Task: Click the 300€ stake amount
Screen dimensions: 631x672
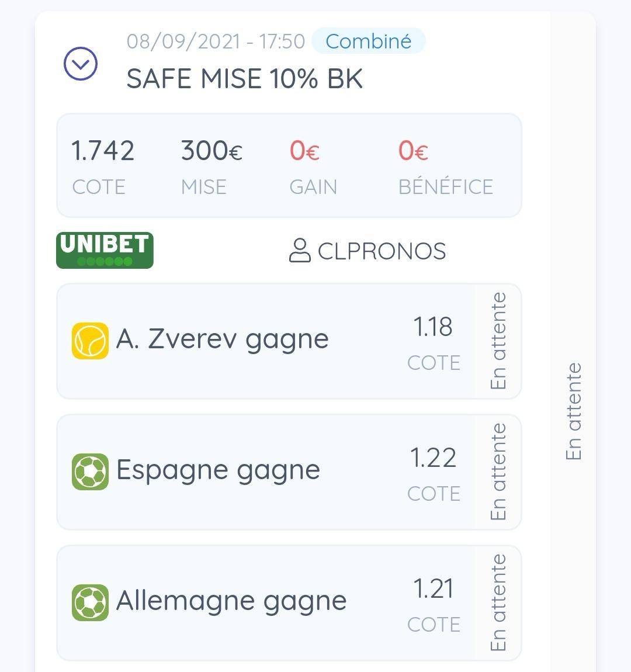Action: pyautogui.click(x=212, y=151)
